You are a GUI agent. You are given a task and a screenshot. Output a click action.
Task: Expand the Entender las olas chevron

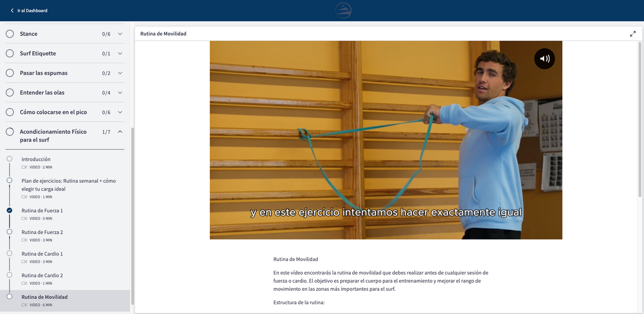(120, 93)
